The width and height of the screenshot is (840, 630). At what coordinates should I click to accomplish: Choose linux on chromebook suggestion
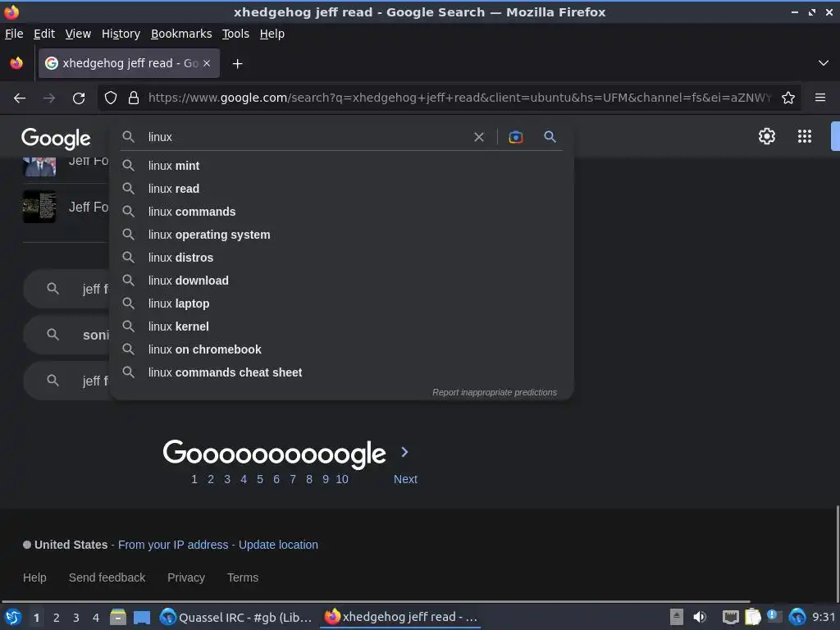click(341, 349)
